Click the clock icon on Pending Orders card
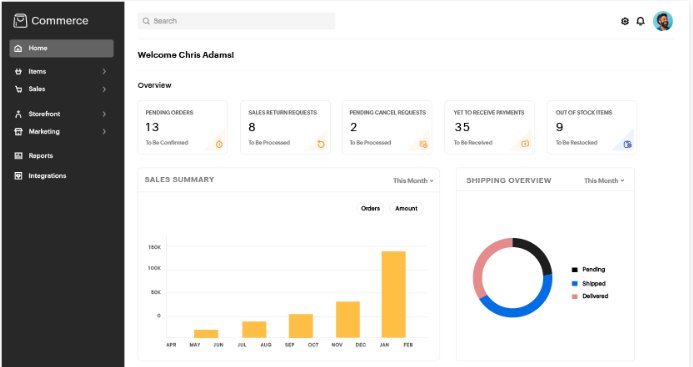Image resolution: width=693 pixels, height=367 pixels. tap(219, 144)
